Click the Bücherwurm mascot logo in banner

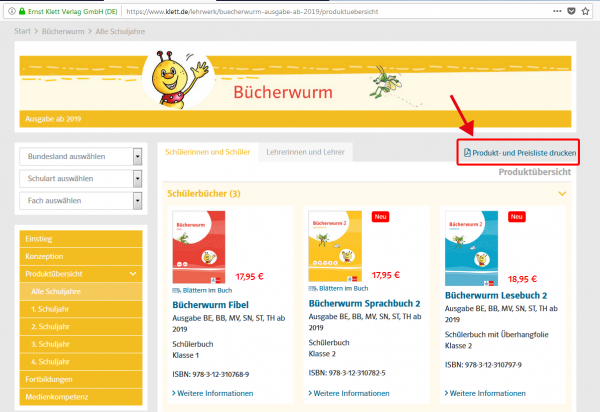pos(178,80)
